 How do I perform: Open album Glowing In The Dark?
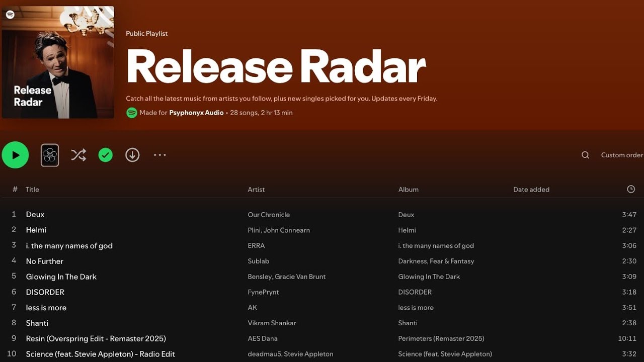pos(429,277)
